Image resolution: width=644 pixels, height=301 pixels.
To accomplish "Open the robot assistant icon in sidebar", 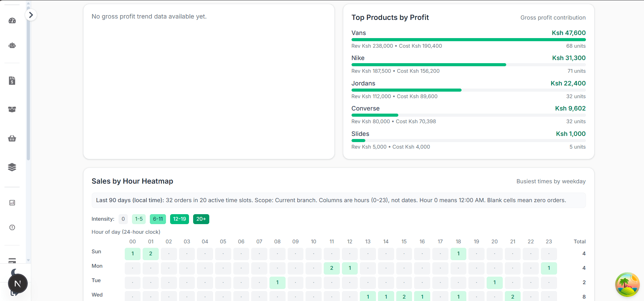I will point(12,45).
